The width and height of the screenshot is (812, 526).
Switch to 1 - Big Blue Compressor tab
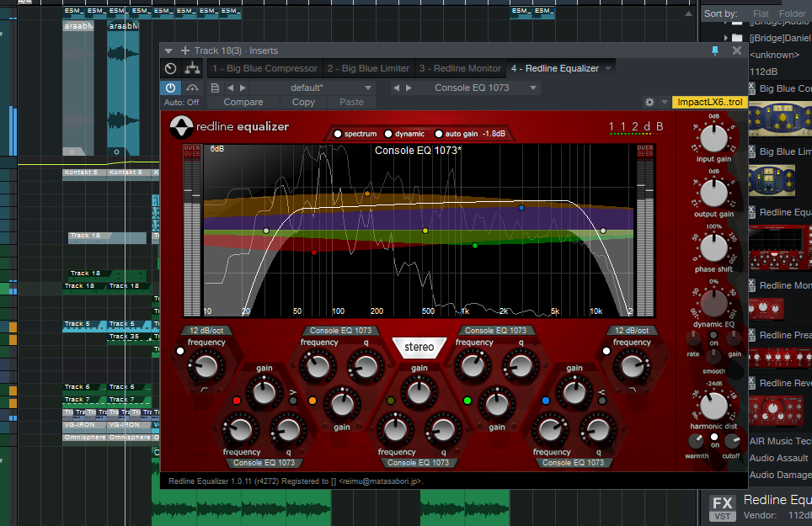(264, 68)
